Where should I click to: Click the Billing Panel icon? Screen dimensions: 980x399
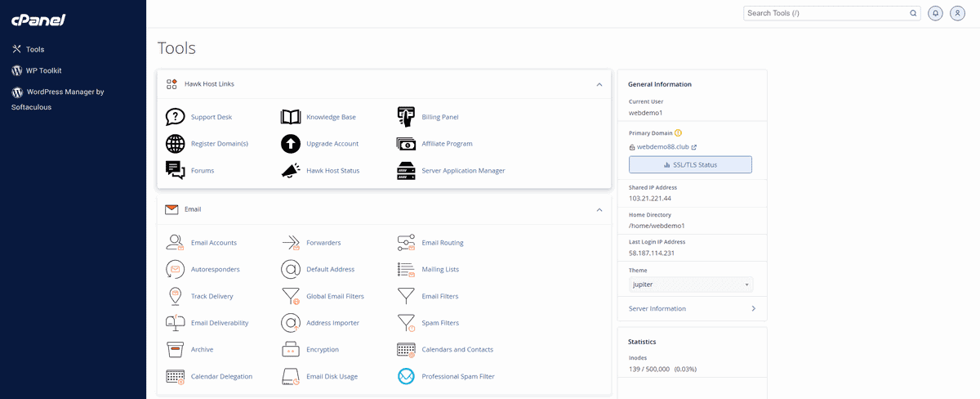click(407, 117)
